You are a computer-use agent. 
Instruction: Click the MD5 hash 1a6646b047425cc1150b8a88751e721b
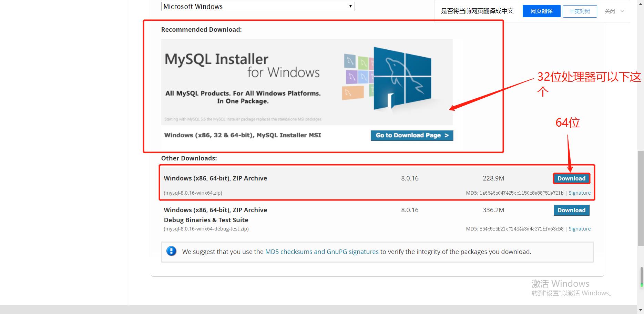tap(521, 193)
